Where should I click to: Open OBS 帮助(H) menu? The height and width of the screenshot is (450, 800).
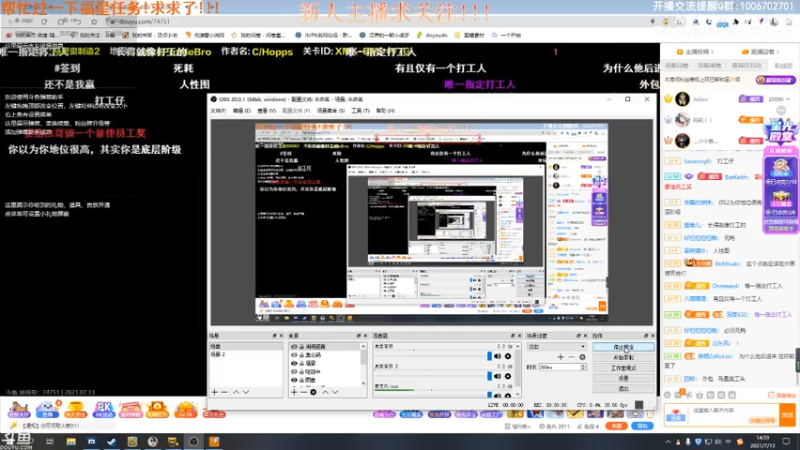coord(385,111)
